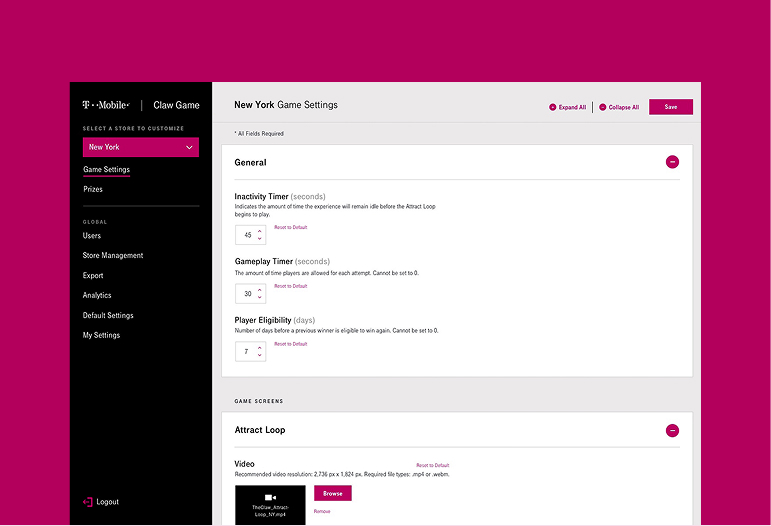Click the Player Eligibility input field

[x=250, y=351]
